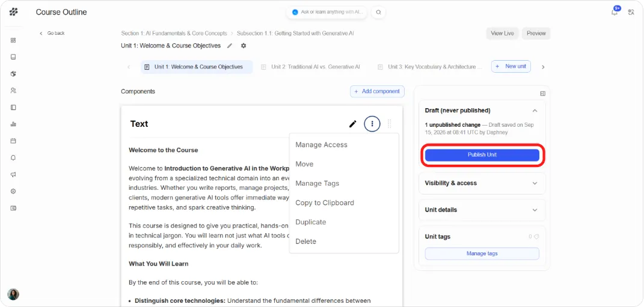The image size is (644, 307).
Task: Select Copy to Clipboard menu entry
Action: click(325, 202)
